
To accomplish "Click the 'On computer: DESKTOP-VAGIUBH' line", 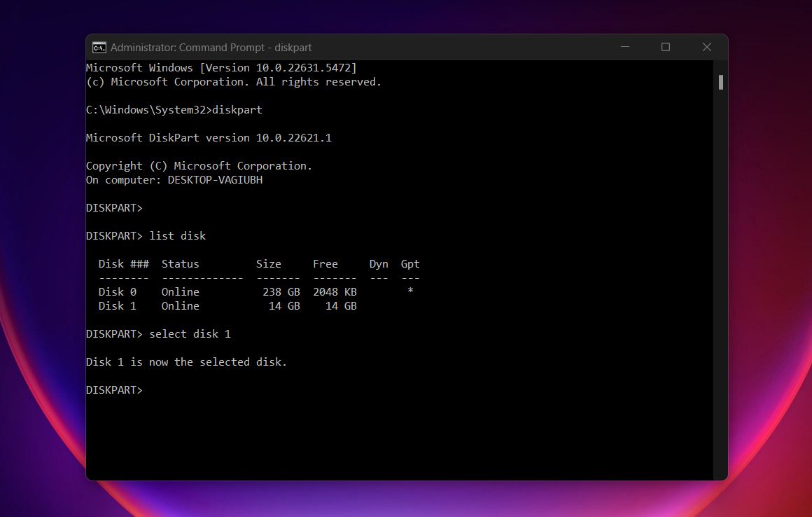I will coord(174,180).
